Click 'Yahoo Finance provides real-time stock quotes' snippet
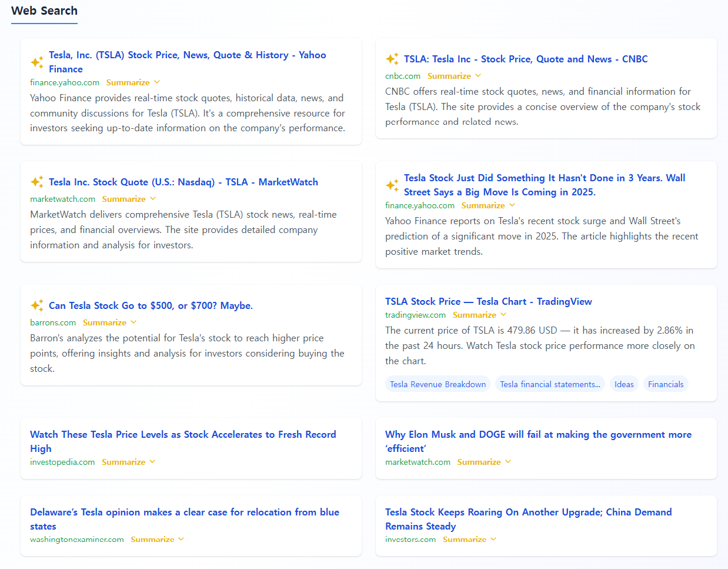 pyautogui.click(x=188, y=113)
